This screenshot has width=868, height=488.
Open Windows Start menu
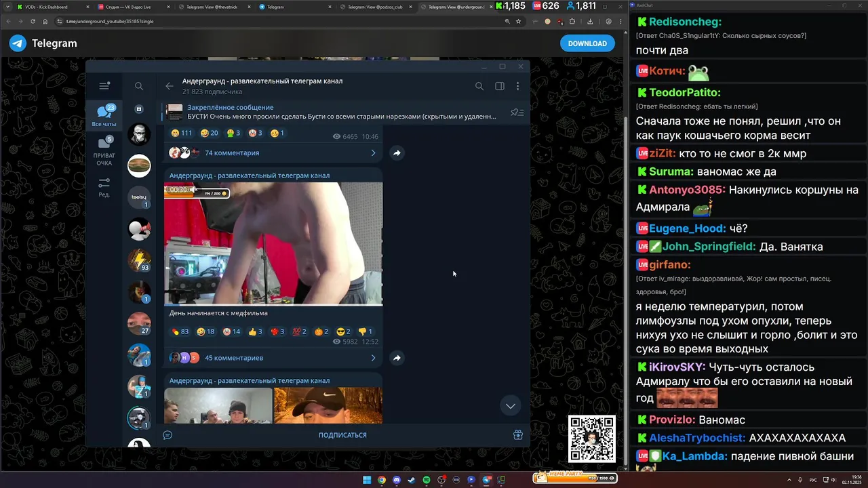click(367, 480)
